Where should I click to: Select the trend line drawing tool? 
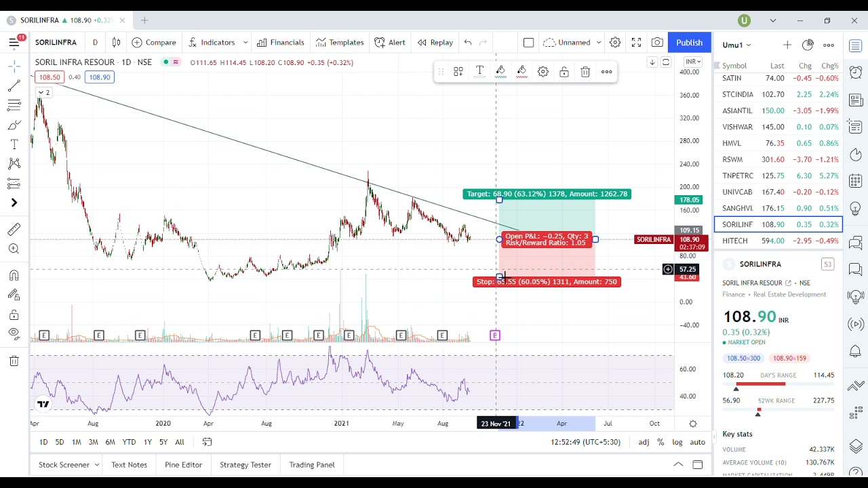point(14,86)
